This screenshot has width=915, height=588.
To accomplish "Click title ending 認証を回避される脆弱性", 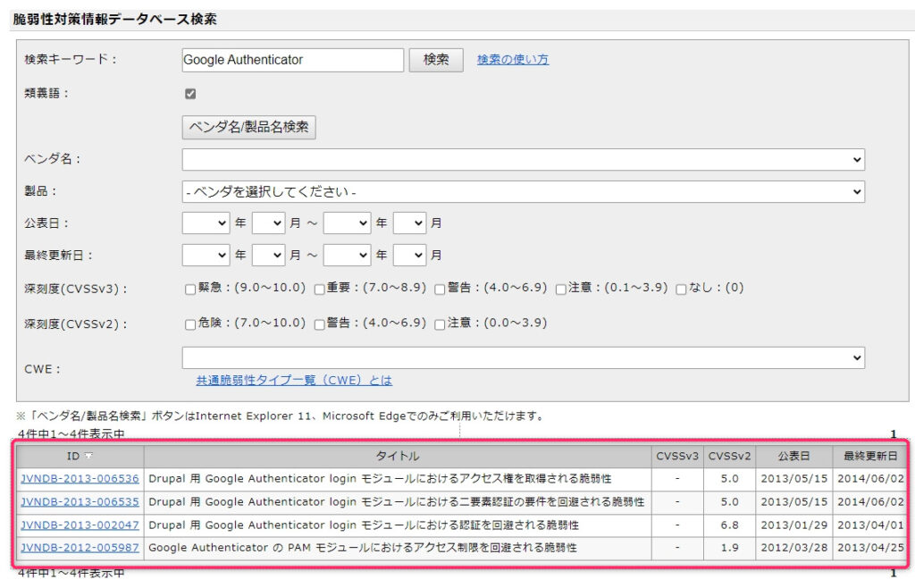I will coord(364,525).
